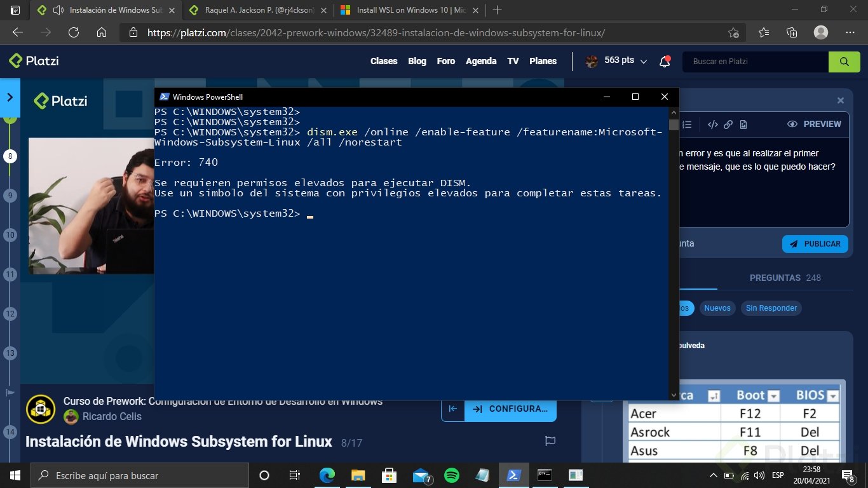Jump to class 12 in sidebar timeline
The width and height of the screenshot is (868, 488).
click(x=10, y=314)
